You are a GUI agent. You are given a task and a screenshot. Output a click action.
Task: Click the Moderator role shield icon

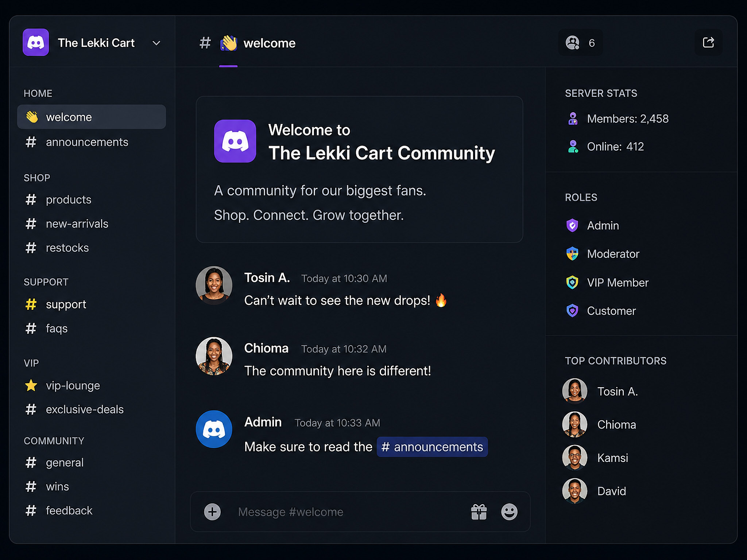(572, 253)
